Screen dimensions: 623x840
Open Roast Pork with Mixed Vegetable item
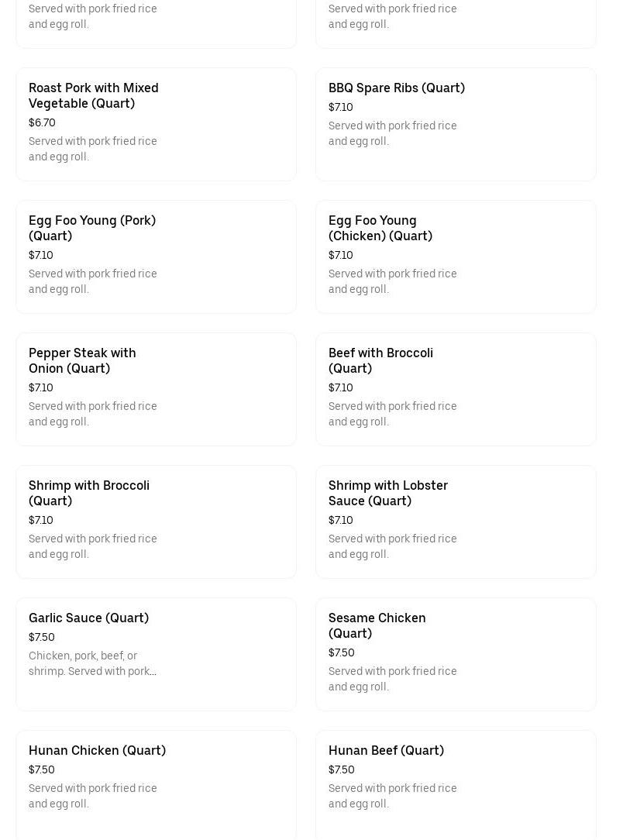pos(93,95)
